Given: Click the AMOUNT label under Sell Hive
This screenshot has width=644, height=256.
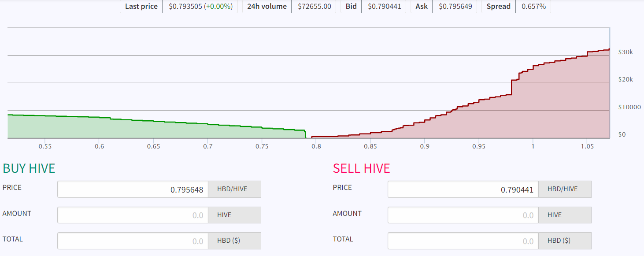Looking at the screenshot, I should pos(347,214).
